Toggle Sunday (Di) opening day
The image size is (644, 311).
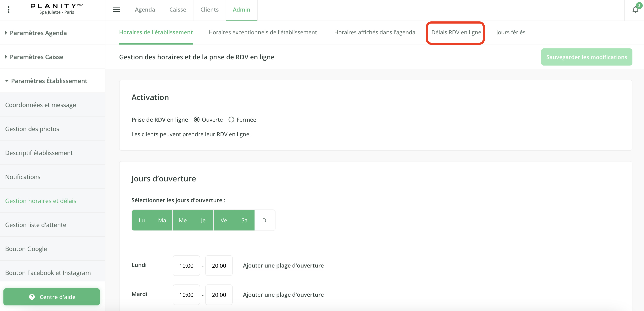pos(265,220)
